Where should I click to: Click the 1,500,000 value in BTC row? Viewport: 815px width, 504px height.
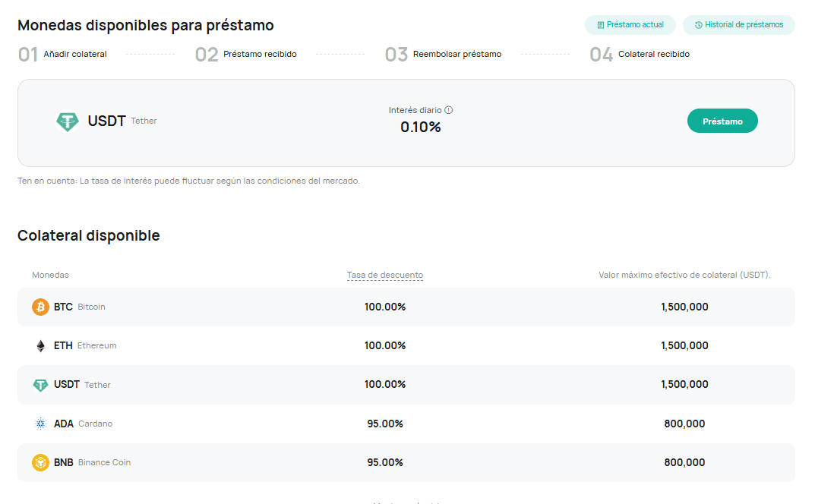(684, 307)
